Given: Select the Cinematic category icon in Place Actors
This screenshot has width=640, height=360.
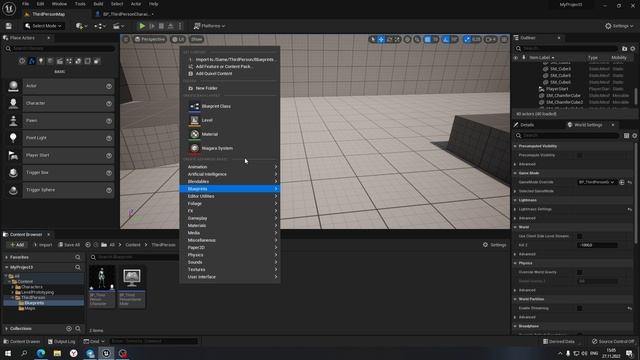Looking at the screenshot, I should pyautogui.click(x=60, y=61).
